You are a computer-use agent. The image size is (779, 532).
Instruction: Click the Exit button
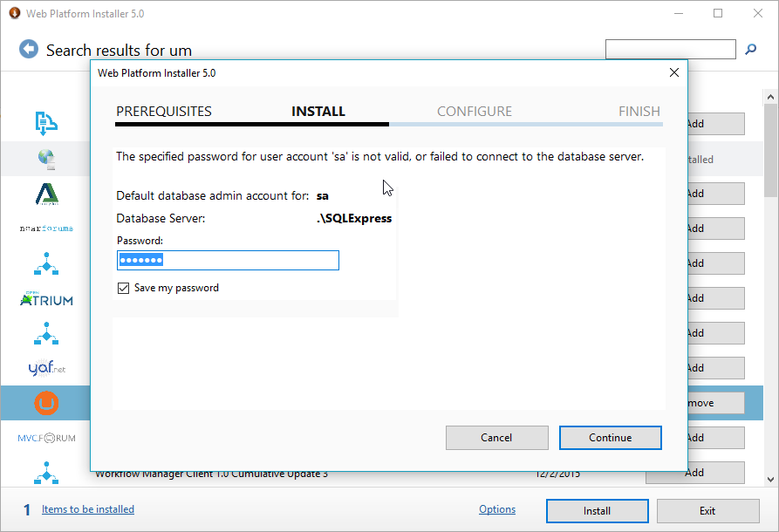click(x=707, y=511)
